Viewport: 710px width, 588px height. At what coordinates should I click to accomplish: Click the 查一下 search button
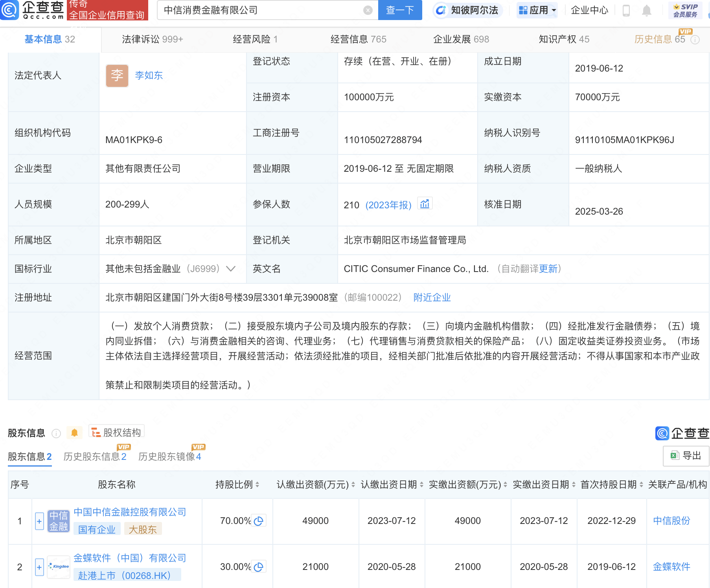(x=400, y=10)
